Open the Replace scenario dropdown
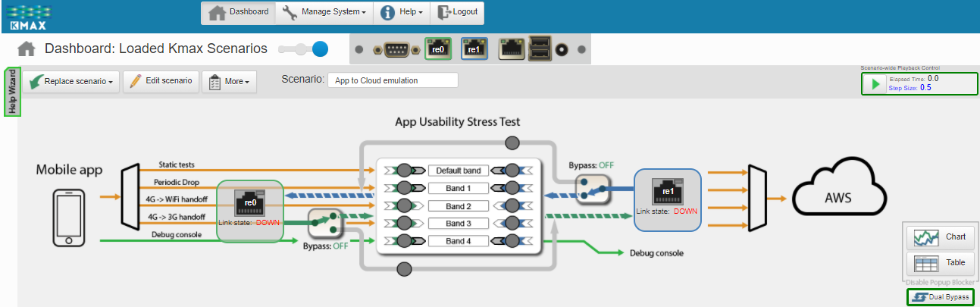 (x=71, y=81)
